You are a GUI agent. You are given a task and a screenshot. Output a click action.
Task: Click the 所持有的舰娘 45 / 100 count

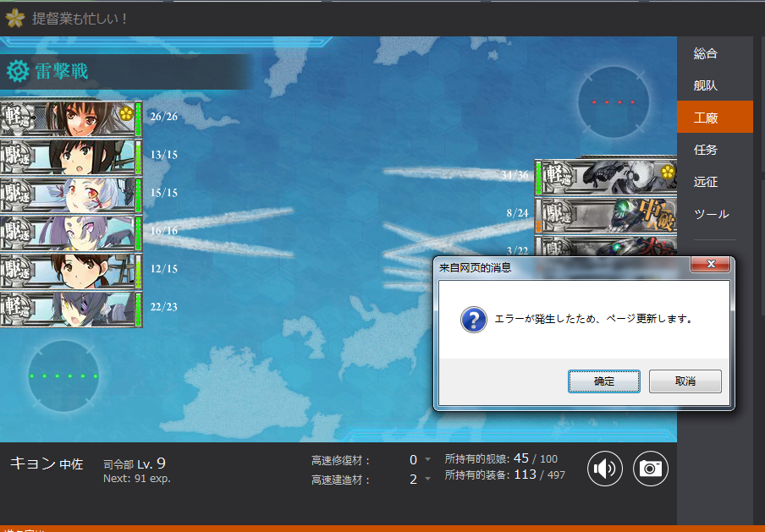point(501,459)
